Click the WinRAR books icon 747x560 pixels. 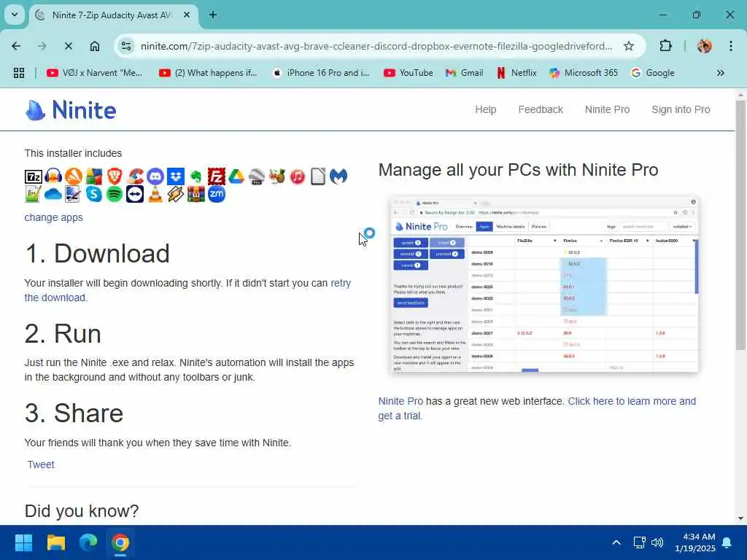click(196, 194)
